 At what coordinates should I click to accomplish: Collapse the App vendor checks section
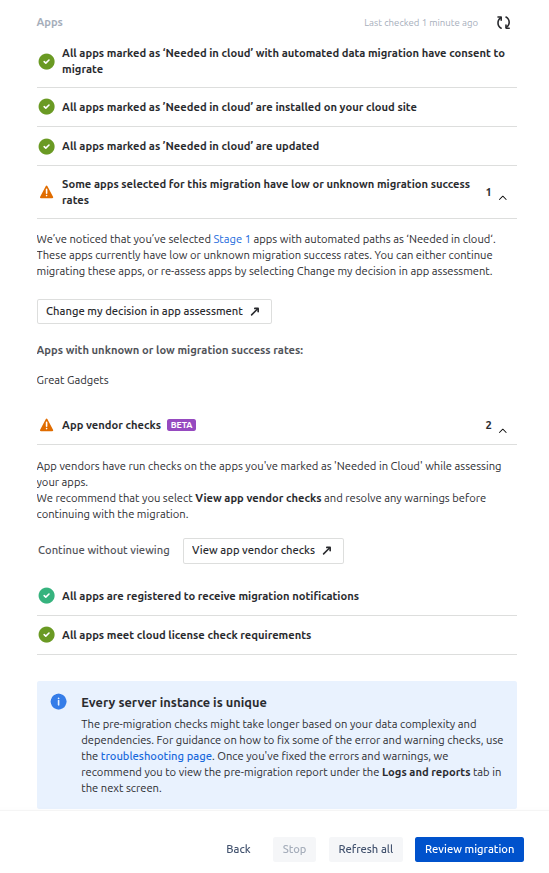tap(503, 430)
